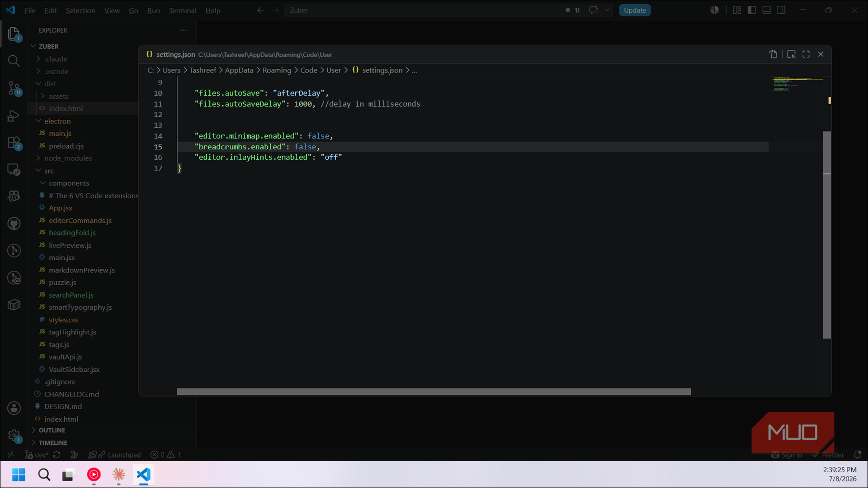Open CHANGELOG.md in the explorer
This screenshot has width=868, height=488.
[72, 394]
